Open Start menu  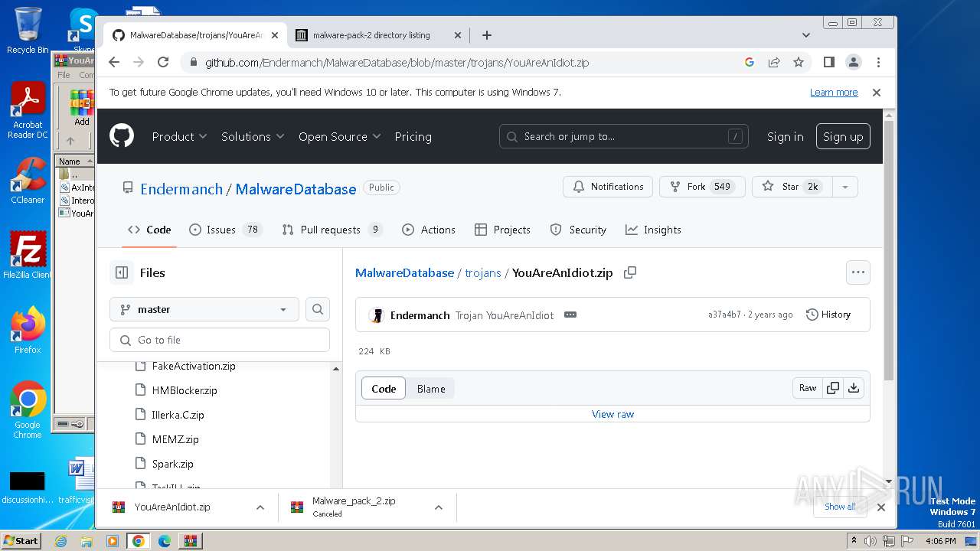[x=21, y=541]
